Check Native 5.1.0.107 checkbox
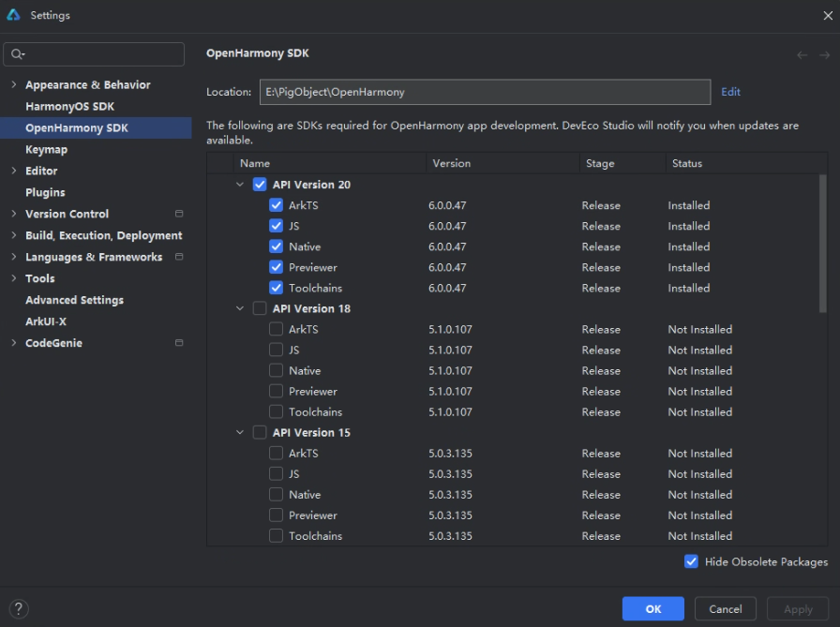840x627 pixels. pos(276,370)
